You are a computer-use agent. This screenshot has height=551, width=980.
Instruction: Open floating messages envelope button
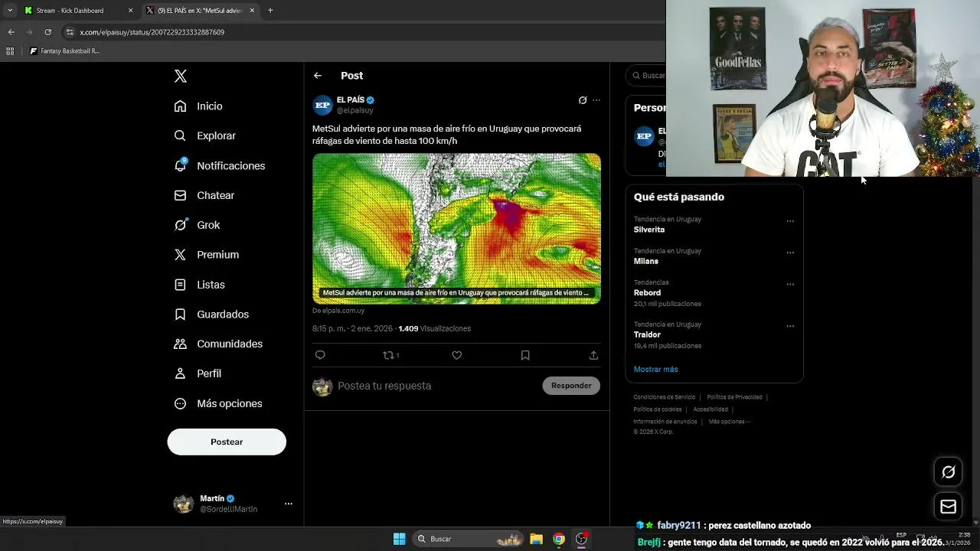click(x=949, y=507)
